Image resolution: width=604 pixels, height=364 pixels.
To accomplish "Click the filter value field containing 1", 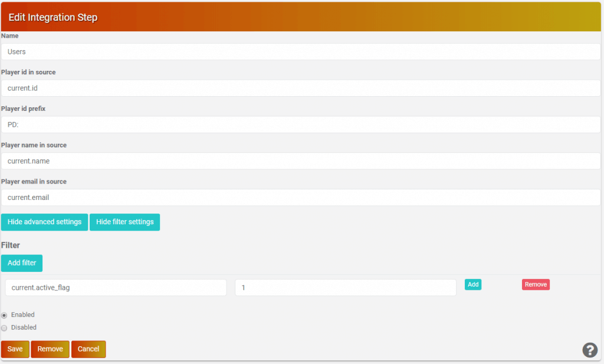I will click(x=346, y=288).
